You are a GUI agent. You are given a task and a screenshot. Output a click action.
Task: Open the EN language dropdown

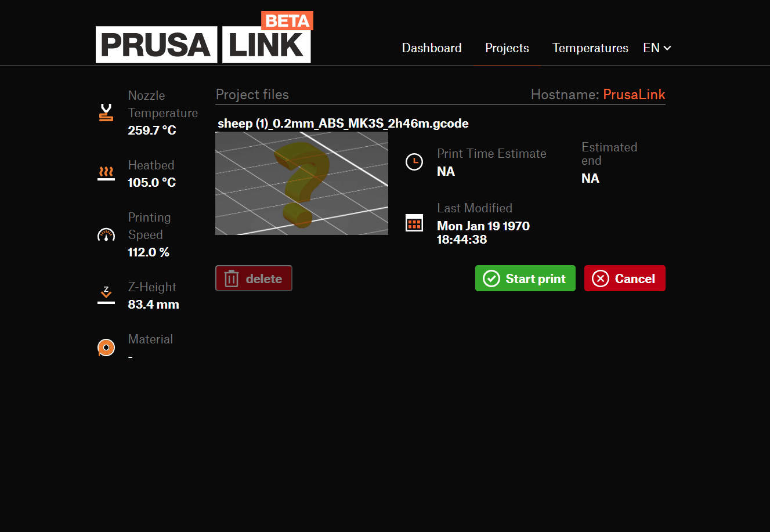[656, 48]
